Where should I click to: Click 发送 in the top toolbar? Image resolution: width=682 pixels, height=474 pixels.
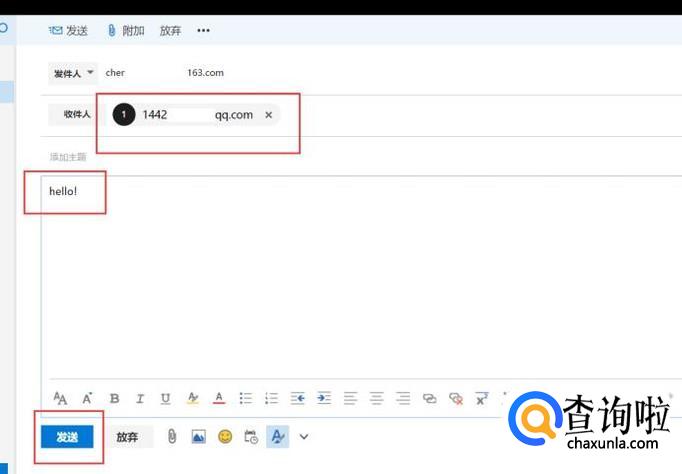click(69, 31)
